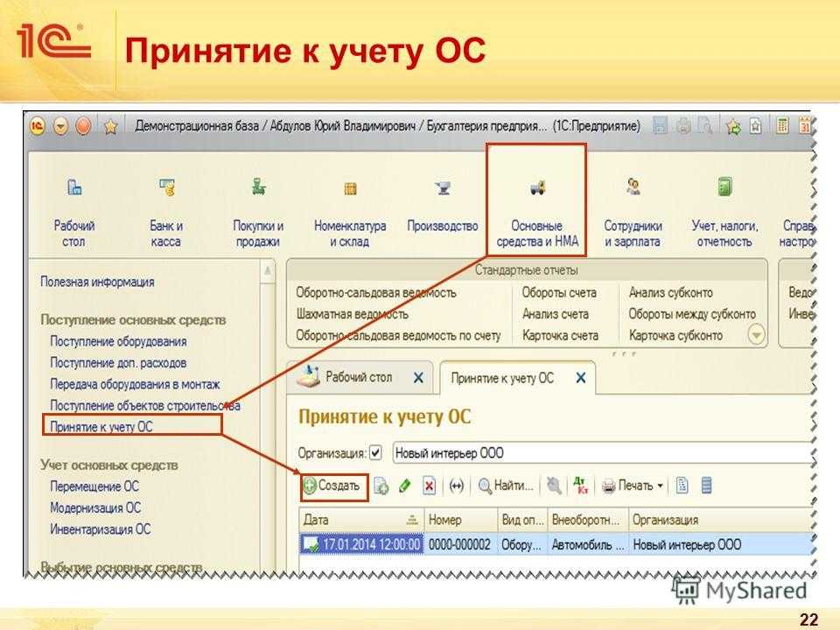Click cell 0000-000002
Viewport: 840px width, 630px height.
pos(459,545)
